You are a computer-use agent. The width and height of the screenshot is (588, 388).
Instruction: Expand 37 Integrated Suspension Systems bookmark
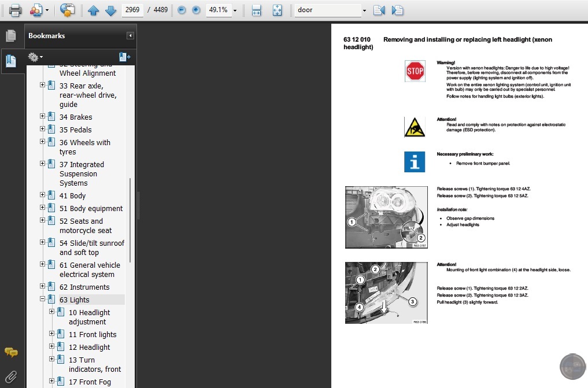coord(42,164)
